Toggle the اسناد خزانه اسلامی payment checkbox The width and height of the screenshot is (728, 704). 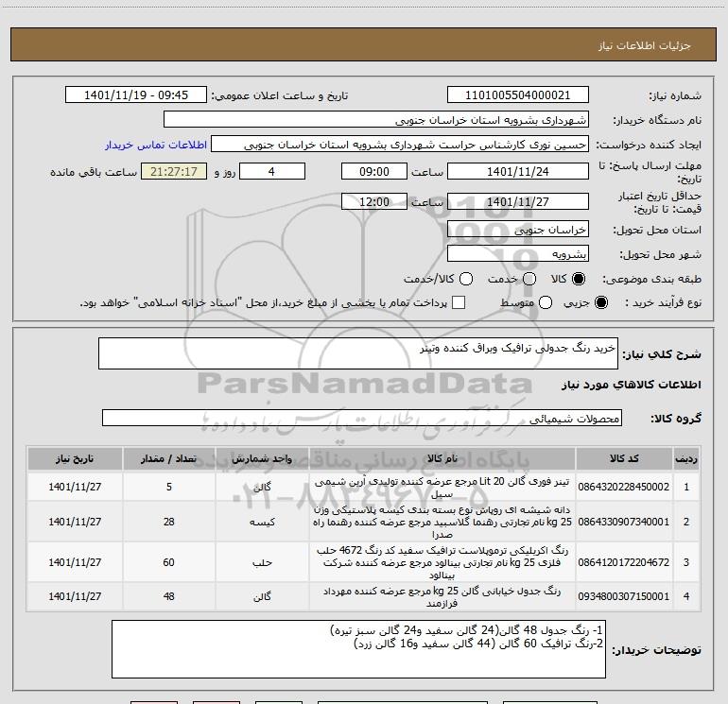tap(459, 302)
